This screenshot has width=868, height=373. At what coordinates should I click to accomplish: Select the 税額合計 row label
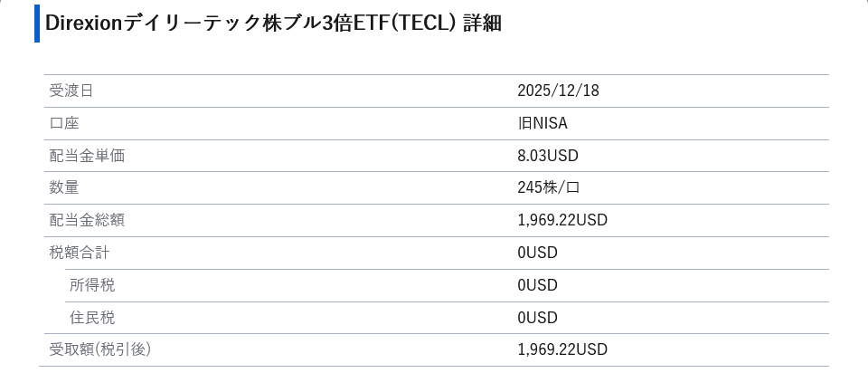[80, 253]
